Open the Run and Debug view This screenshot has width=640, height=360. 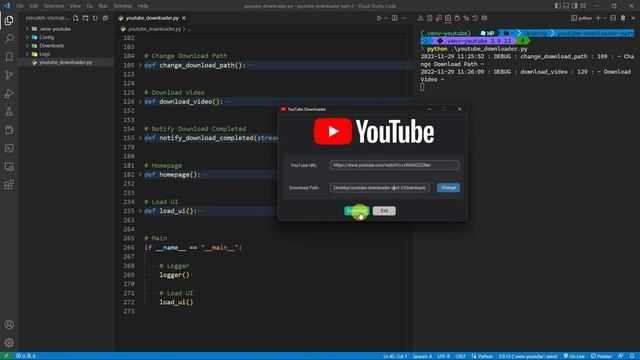[9, 93]
